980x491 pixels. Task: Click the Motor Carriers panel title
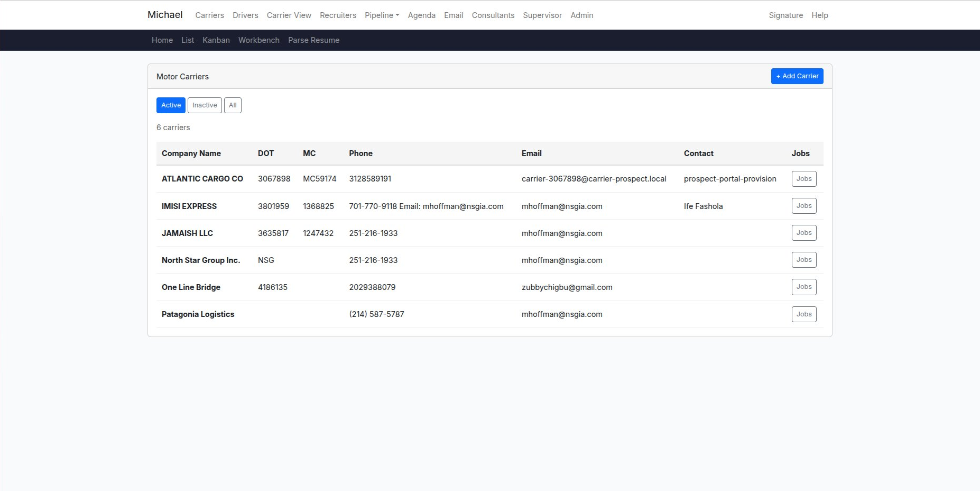click(x=182, y=77)
